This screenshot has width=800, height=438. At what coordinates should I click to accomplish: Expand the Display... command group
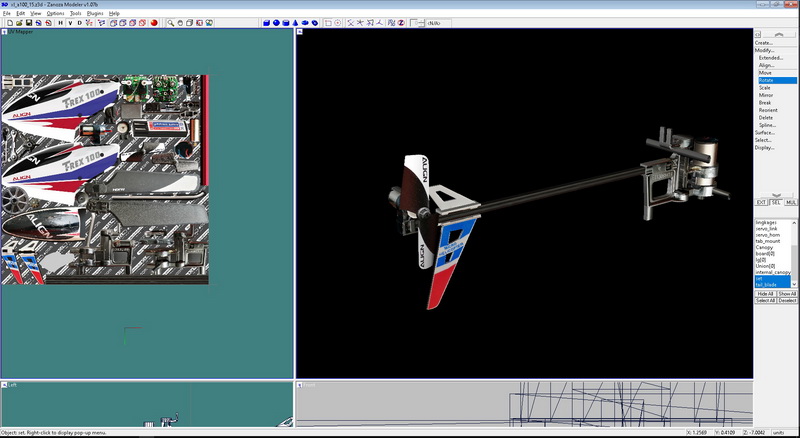(x=765, y=147)
